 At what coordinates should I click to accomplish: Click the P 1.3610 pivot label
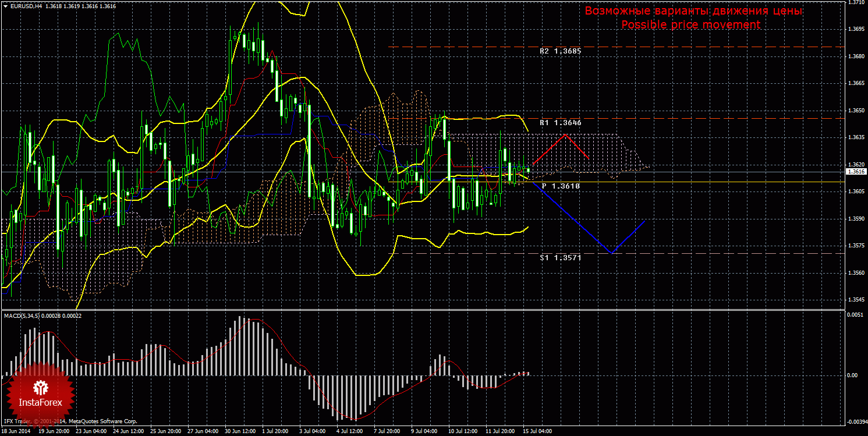561,186
